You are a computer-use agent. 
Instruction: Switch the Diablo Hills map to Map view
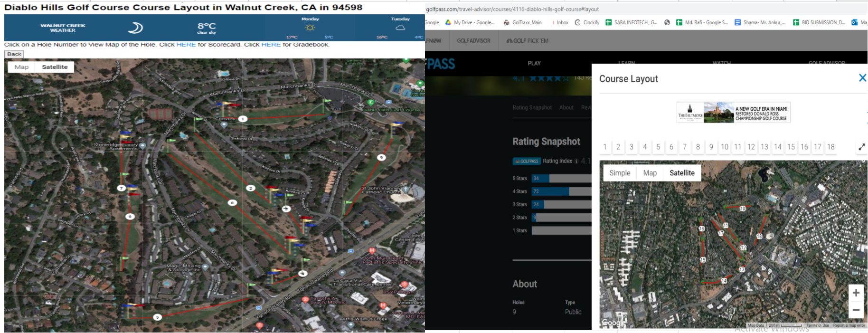[x=21, y=67]
